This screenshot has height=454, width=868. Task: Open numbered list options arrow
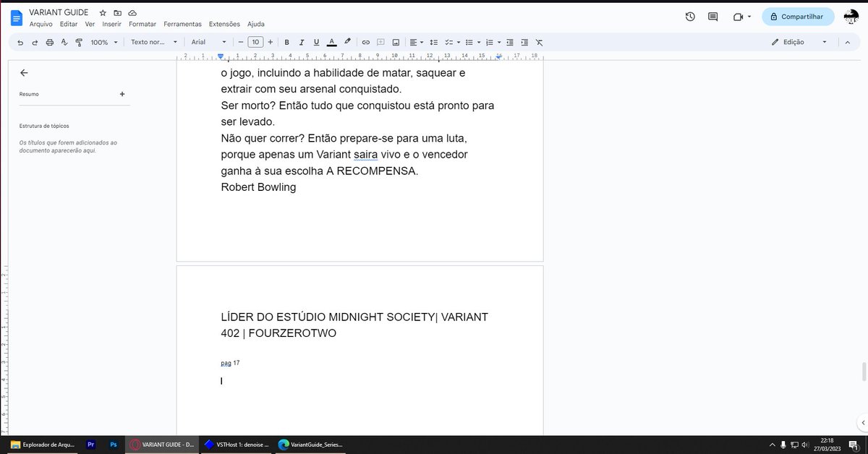pyautogui.click(x=499, y=42)
